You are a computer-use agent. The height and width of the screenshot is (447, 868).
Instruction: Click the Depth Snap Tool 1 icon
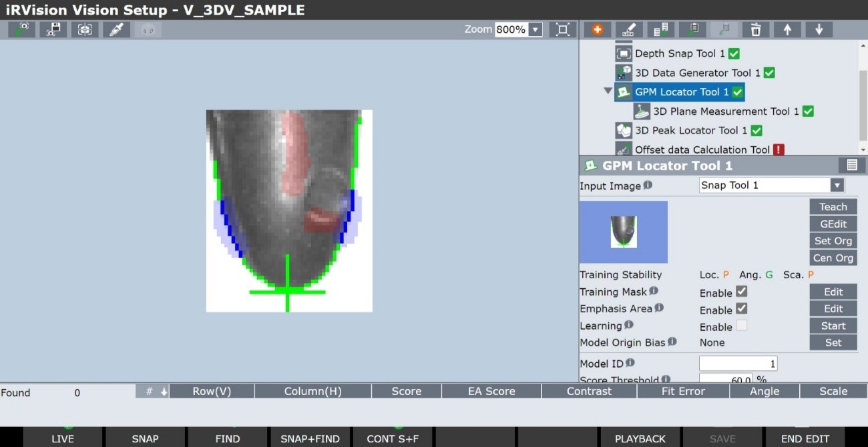pyautogui.click(x=624, y=53)
